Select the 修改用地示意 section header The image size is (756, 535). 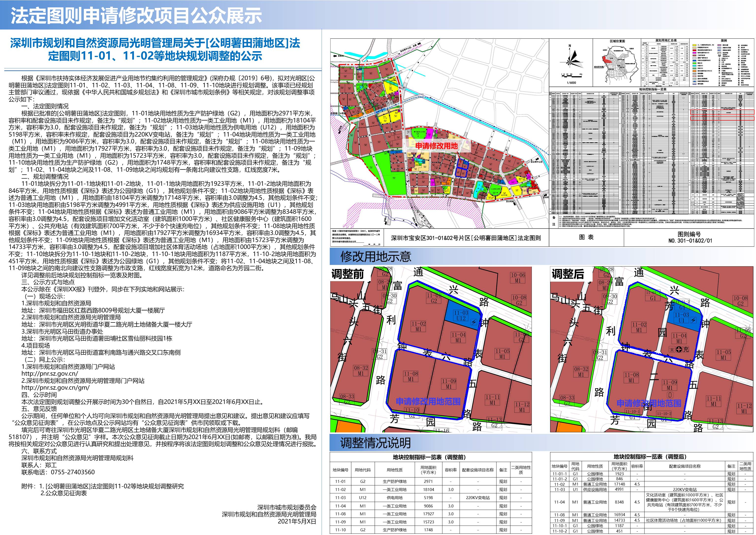[x=376, y=257]
